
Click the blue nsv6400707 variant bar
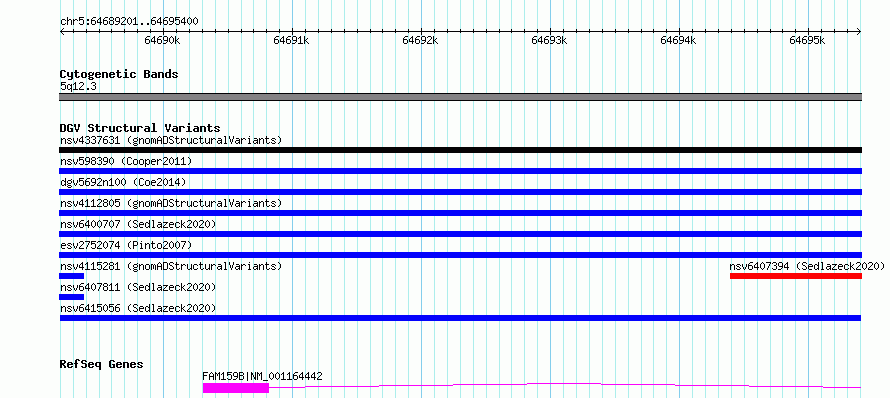click(460, 234)
